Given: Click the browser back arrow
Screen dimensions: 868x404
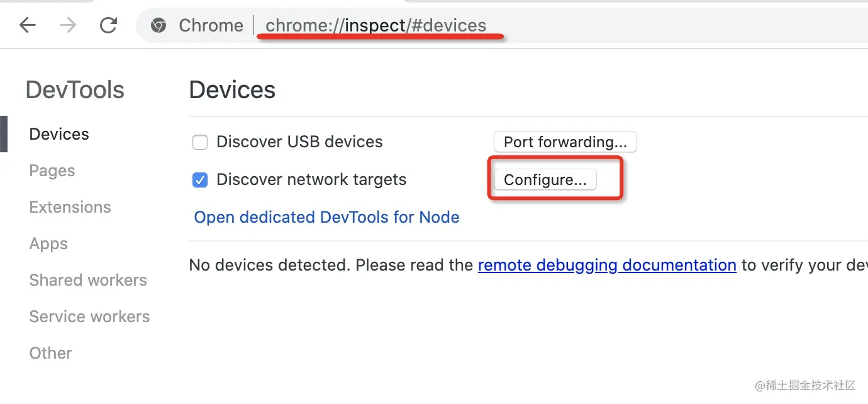Looking at the screenshot, I should coord(27,25).
